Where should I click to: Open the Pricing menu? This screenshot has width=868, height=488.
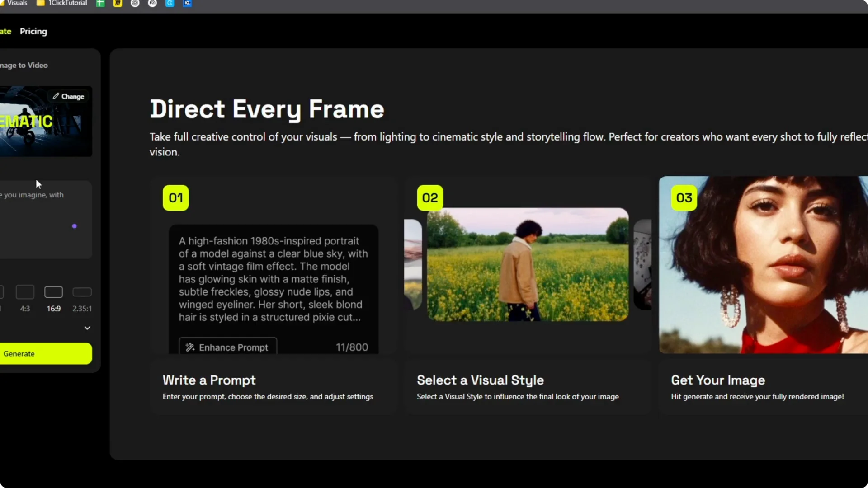click(33, 31)
